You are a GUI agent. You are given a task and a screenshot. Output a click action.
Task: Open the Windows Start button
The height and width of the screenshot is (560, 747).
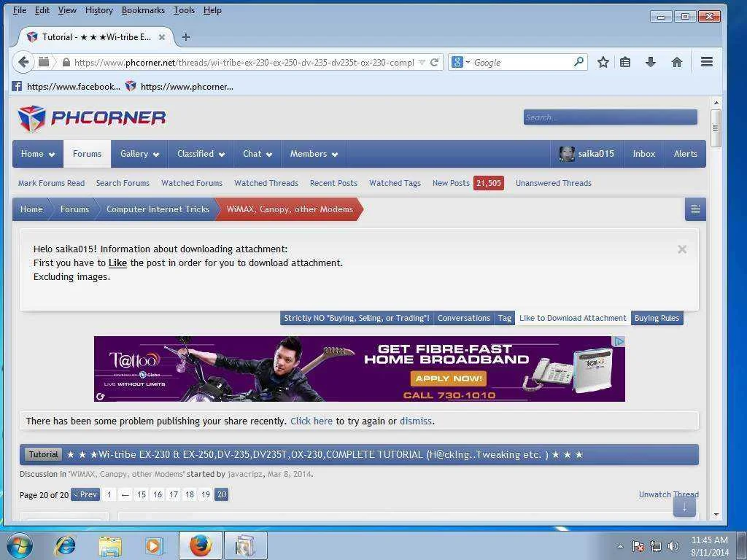(20, 545)
